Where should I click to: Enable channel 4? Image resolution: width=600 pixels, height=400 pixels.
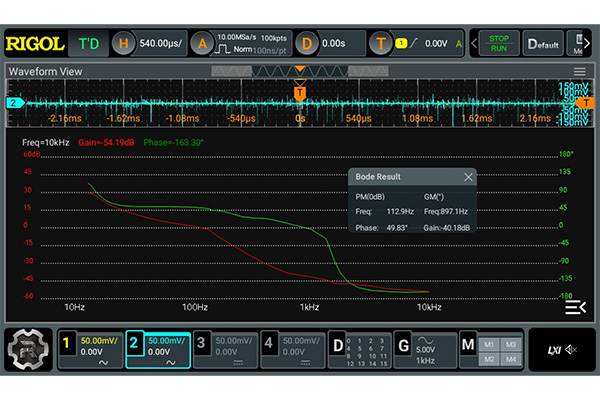click(x=270, y=346)
